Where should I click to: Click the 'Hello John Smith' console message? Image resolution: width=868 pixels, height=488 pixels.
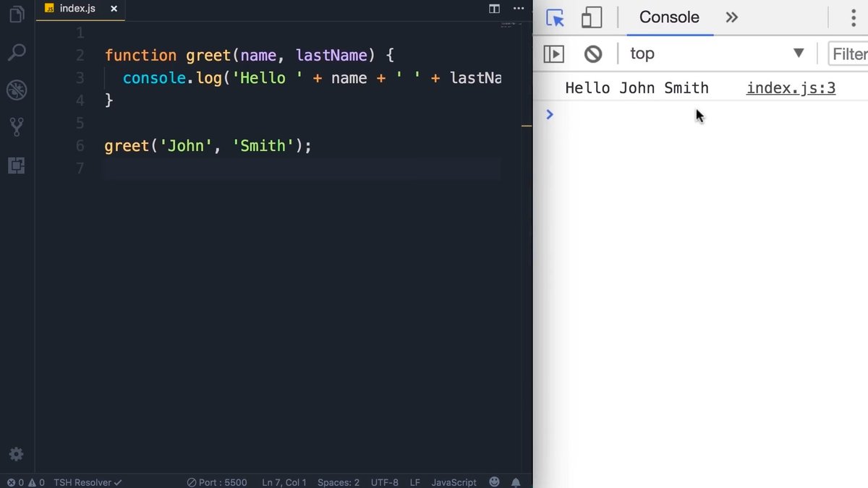637,88
